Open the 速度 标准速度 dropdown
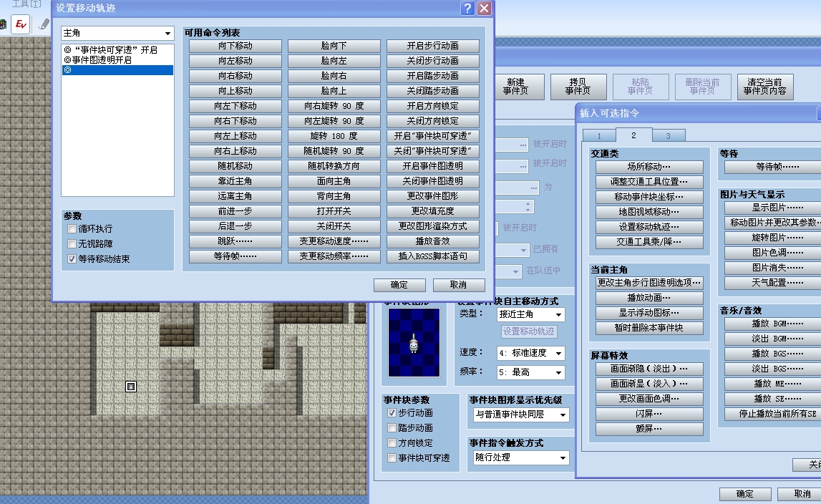Viewport: 821px width, 504px height. pos(530,353)
